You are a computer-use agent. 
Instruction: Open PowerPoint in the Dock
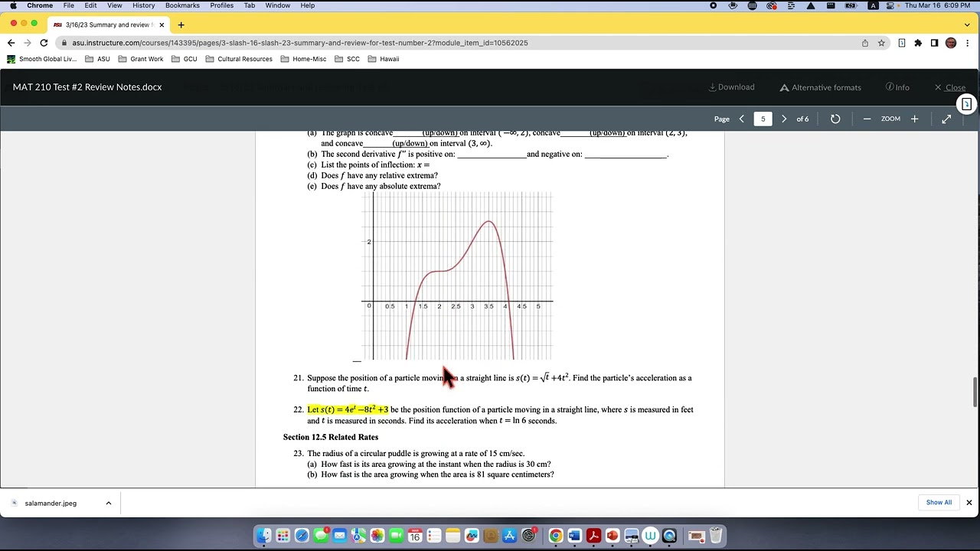(612, 536)
